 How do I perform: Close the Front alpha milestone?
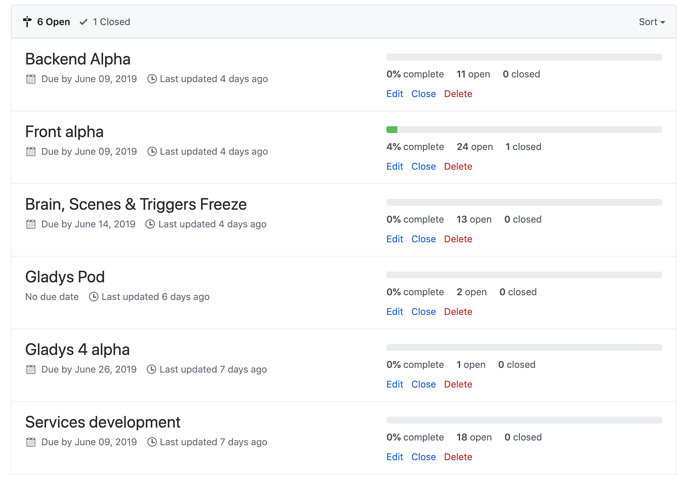[x=423, y=166]
